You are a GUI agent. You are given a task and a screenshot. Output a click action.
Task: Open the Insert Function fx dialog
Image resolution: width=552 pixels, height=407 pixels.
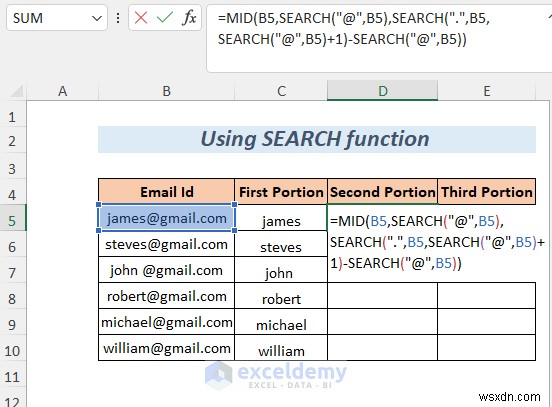pos(189,17)
